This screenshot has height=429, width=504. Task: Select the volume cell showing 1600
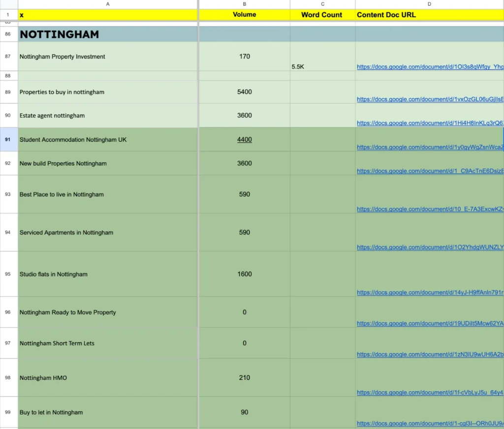pyautogui.click(x=244, y=274)
